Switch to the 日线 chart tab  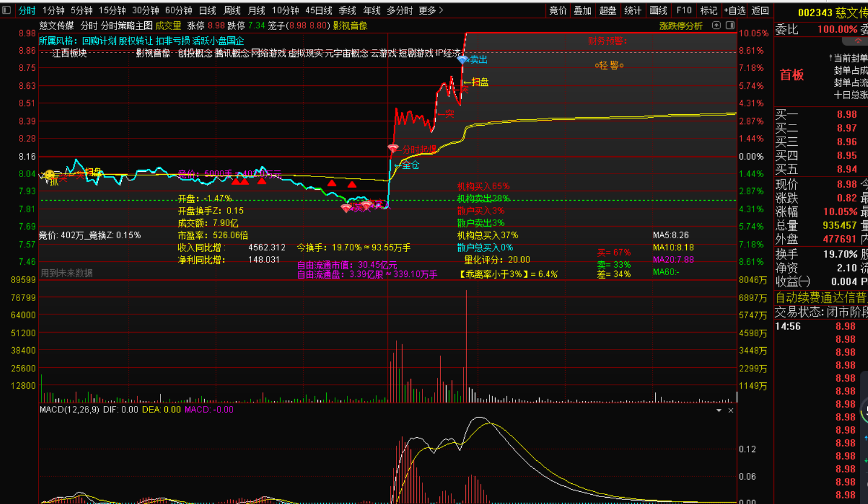(x=207, y=10)
